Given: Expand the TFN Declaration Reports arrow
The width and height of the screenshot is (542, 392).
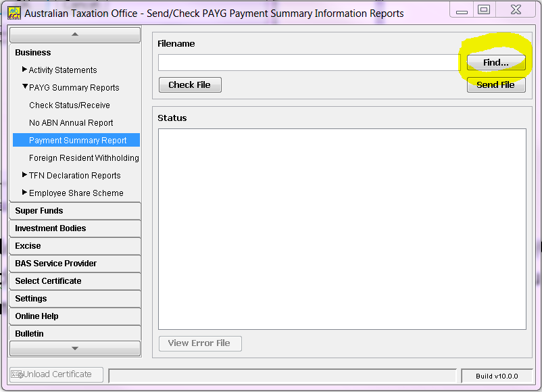Looking at the screenshot, I should (24, 175).
